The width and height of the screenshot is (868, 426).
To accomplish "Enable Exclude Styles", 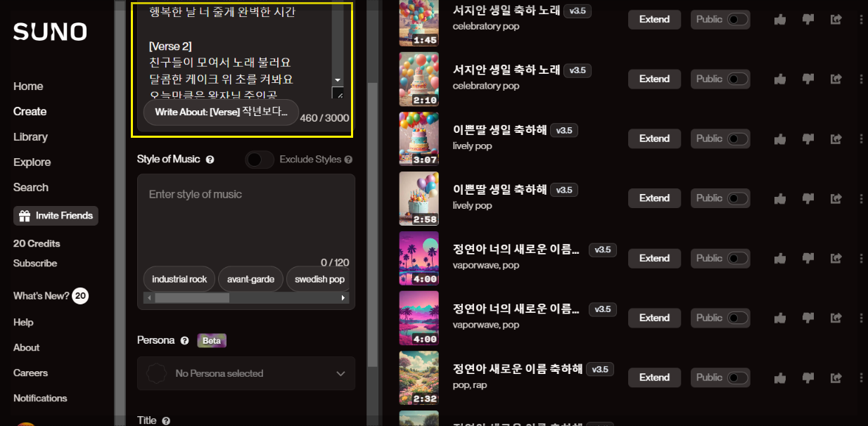I will [x=259, y=159].
